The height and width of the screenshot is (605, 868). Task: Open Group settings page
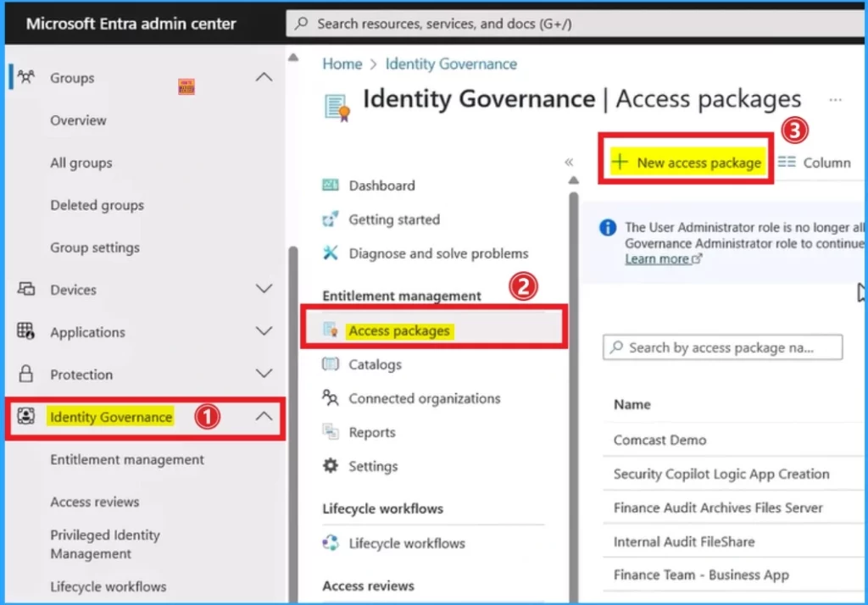coord(95,247)
